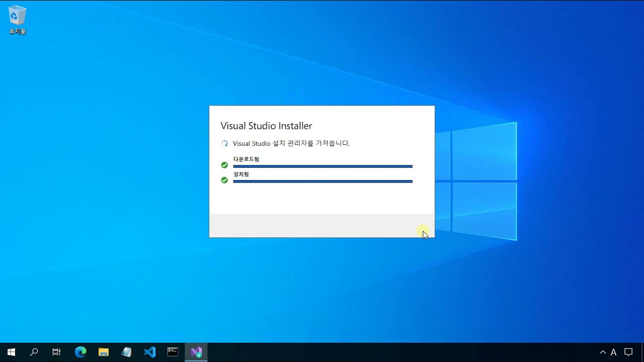The width and height of the screenshot is (644, 362).
Task: Open the Recycle Bin desktop icon
Action: pos(18,20)
